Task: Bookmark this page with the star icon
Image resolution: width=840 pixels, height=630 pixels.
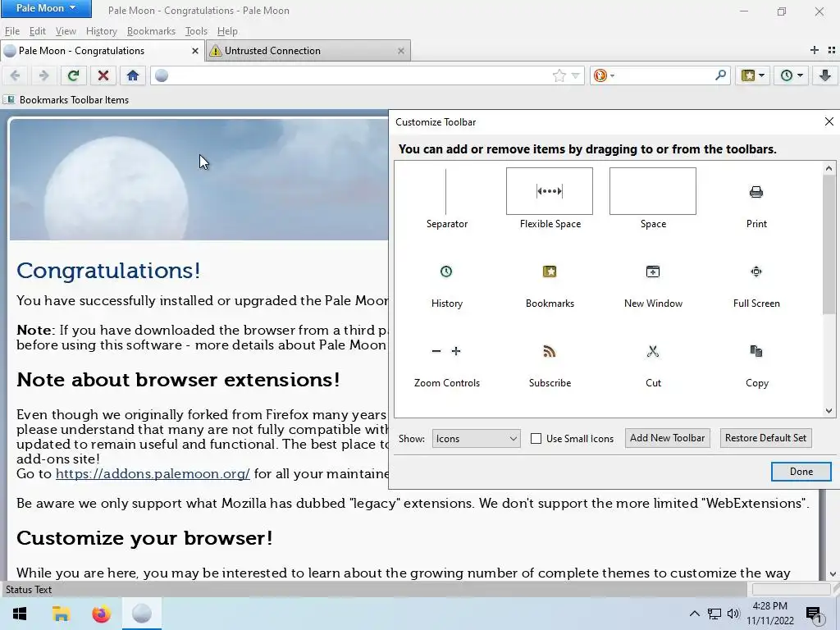Action: 559,76
